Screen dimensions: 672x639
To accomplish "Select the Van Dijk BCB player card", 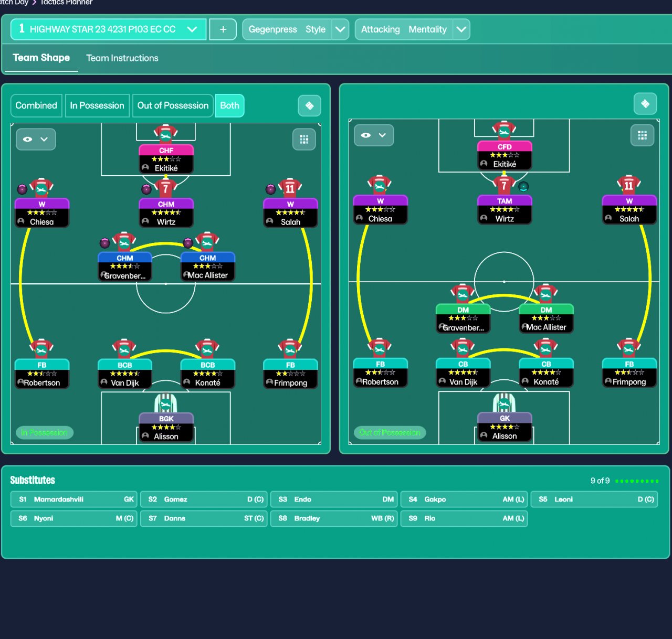I will coord(125,374).
